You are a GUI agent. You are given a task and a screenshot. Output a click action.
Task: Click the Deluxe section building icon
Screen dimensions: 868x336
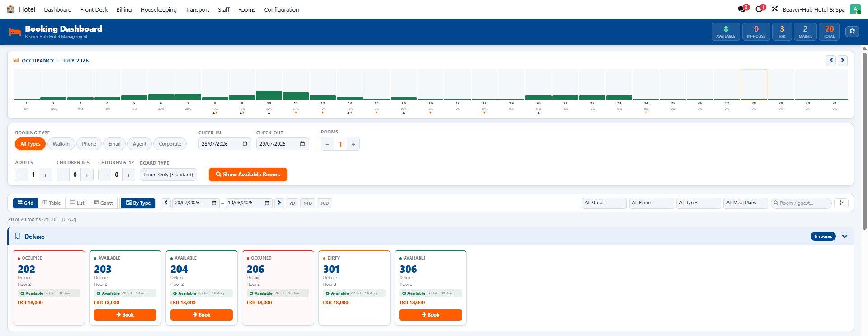18,237
